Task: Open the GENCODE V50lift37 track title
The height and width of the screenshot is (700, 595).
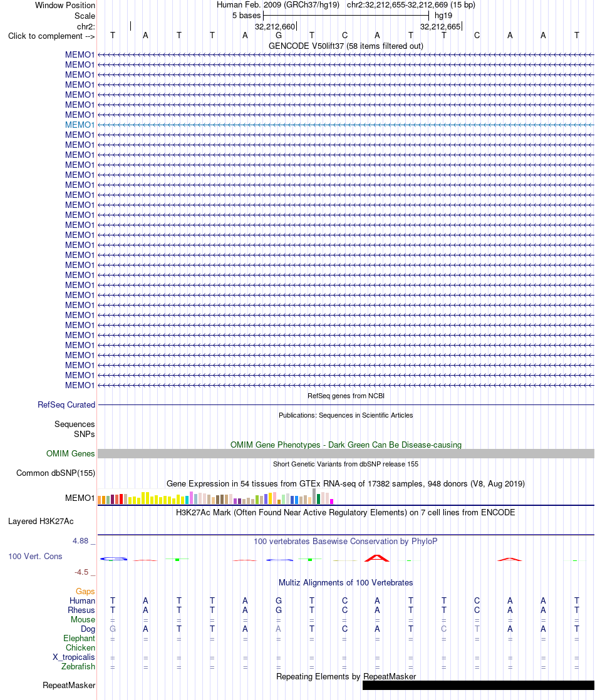Action: coord(346,46)
